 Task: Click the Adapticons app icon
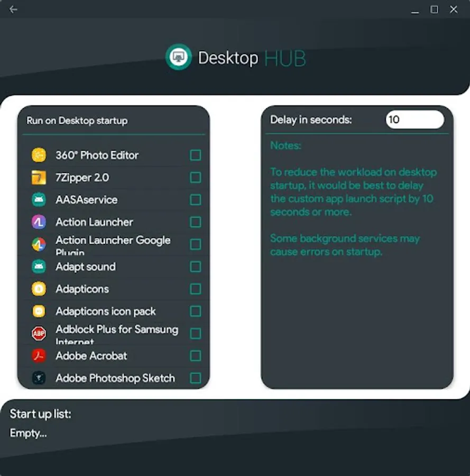click(x=39, y=289)
